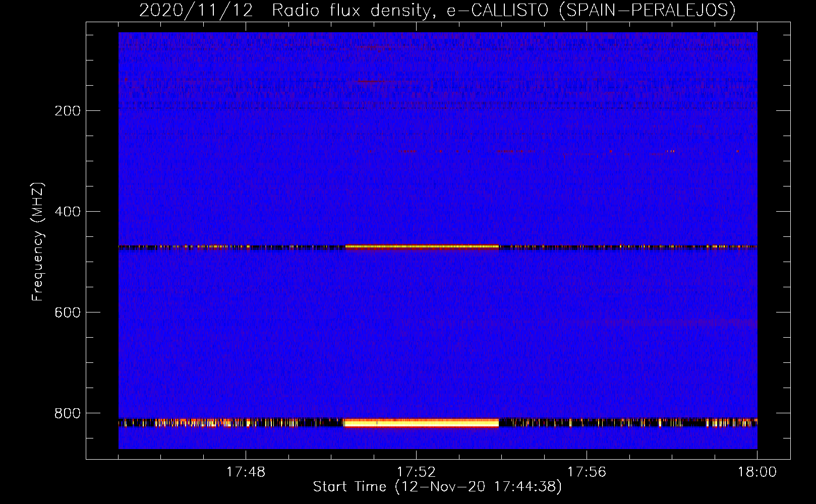Image resolution: width=816 pixels, height=504 pixels.
Task: Click the '200' frequency tick label
Action: pyautogui.click(x=67, y=111)
